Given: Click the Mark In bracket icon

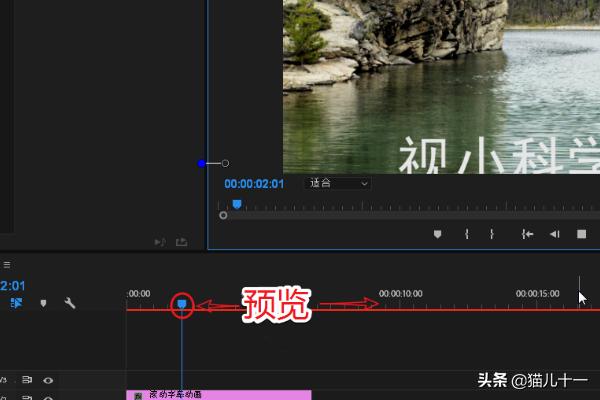Looking at the screenshot, I should click(x=466, y=234).
